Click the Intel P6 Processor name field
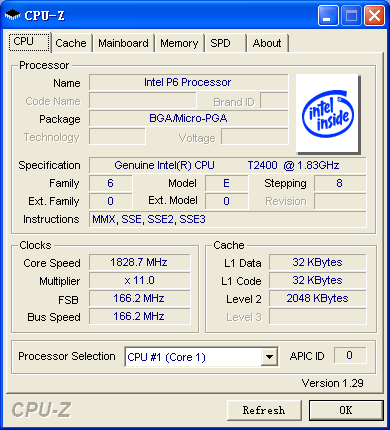390x430 pixels. 188,82
